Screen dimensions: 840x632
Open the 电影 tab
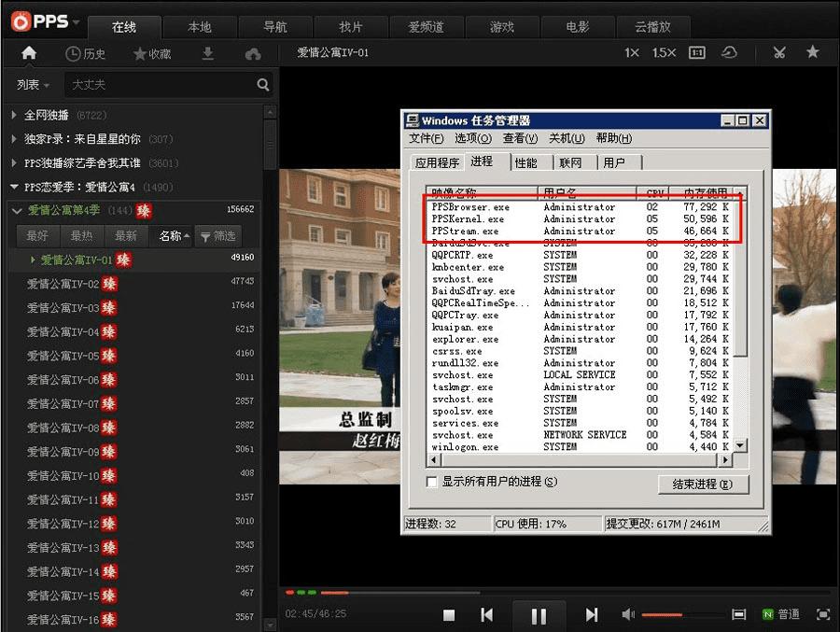click(578, 27)
